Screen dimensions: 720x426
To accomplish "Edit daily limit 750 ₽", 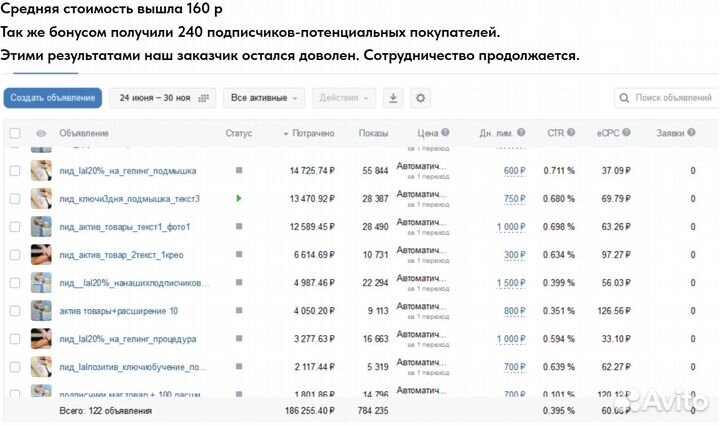I will 514,199.
